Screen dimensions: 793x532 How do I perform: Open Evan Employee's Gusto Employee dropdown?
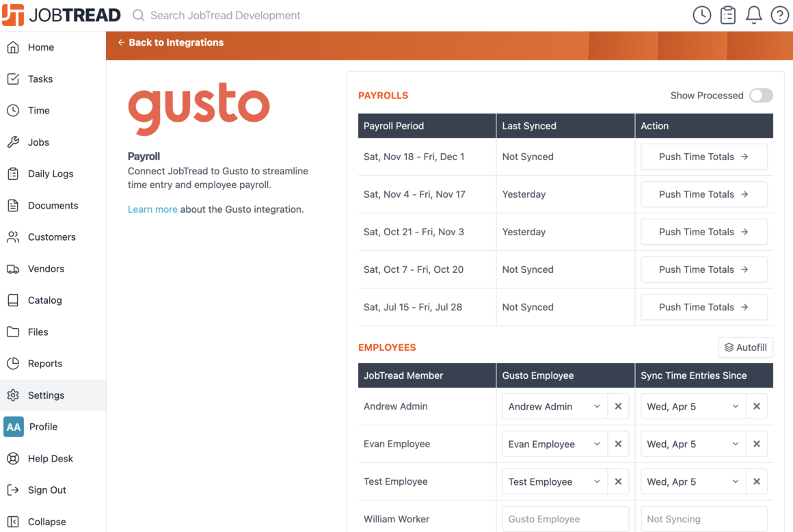click(555, 444)
